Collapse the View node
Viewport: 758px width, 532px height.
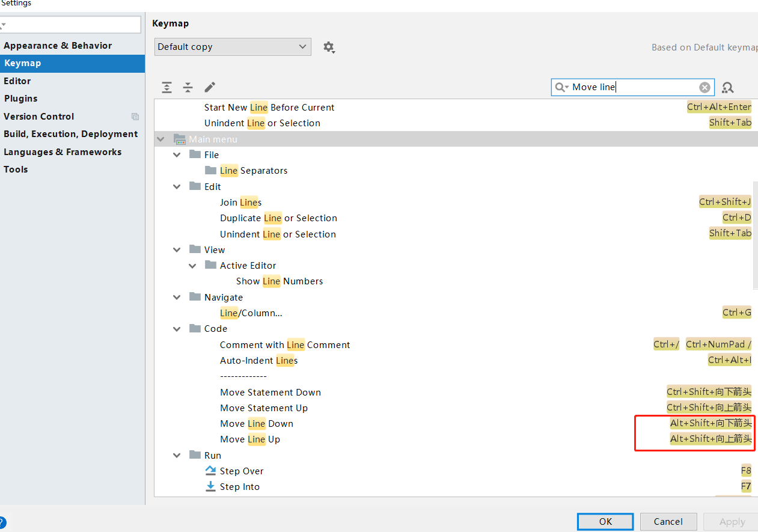[177, 249]
